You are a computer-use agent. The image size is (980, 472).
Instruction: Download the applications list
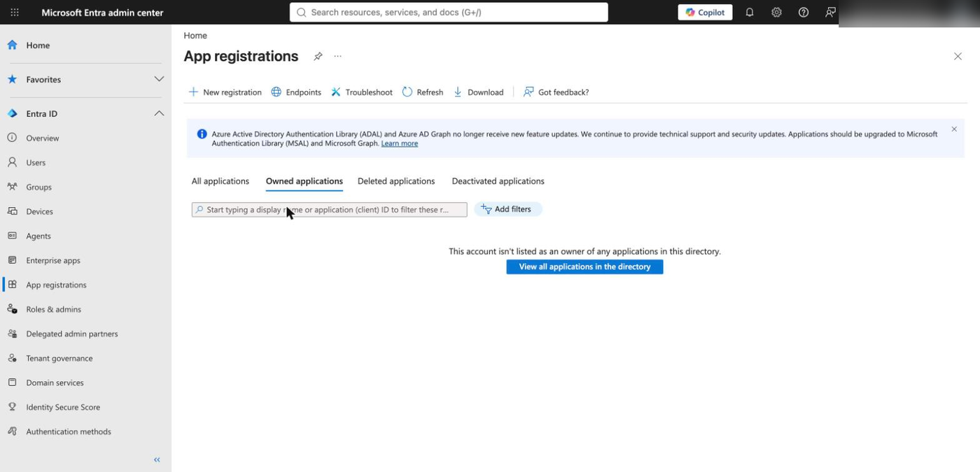479,92
